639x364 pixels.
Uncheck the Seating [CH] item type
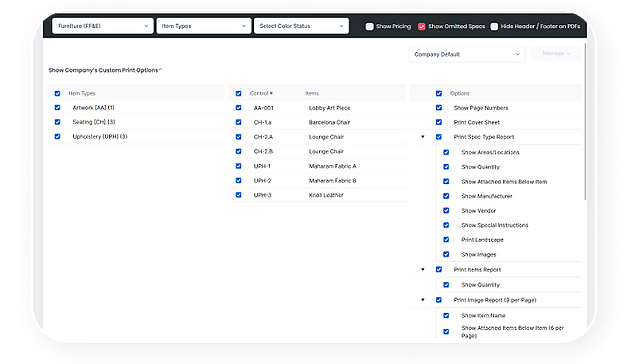tap(57, 122)
